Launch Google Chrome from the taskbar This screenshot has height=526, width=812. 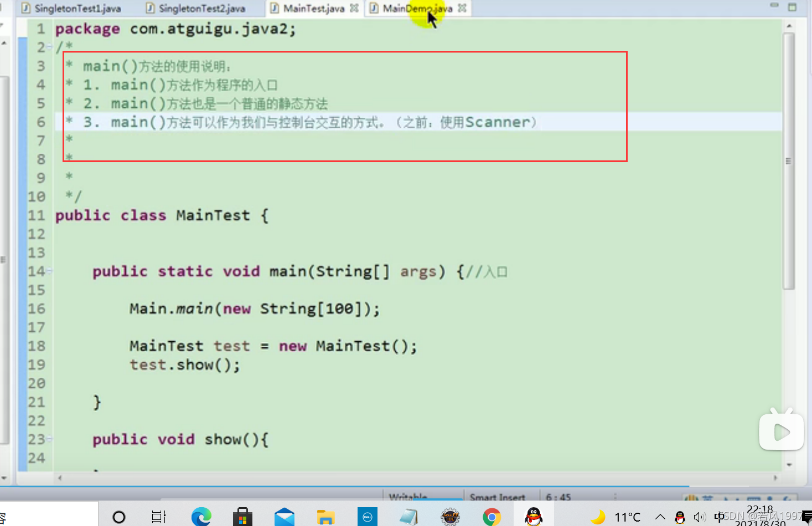tap(492, 517)
